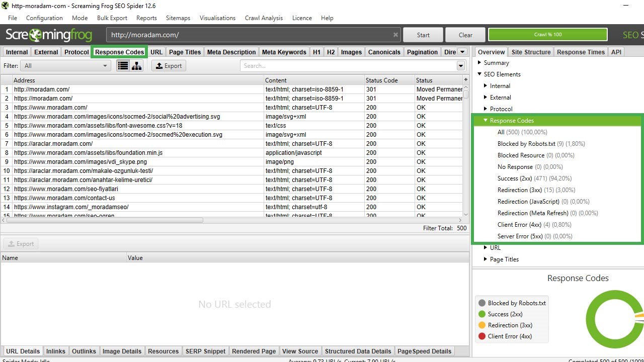Open the Configuration menu
Viewport: 644px width, 362px height.
pyautogui.click(x=44, y=18)
